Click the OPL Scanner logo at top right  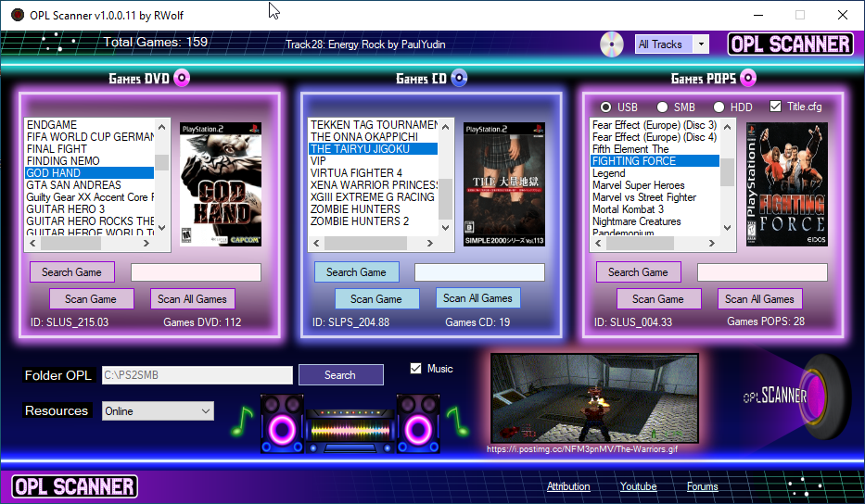coord(791,44)
